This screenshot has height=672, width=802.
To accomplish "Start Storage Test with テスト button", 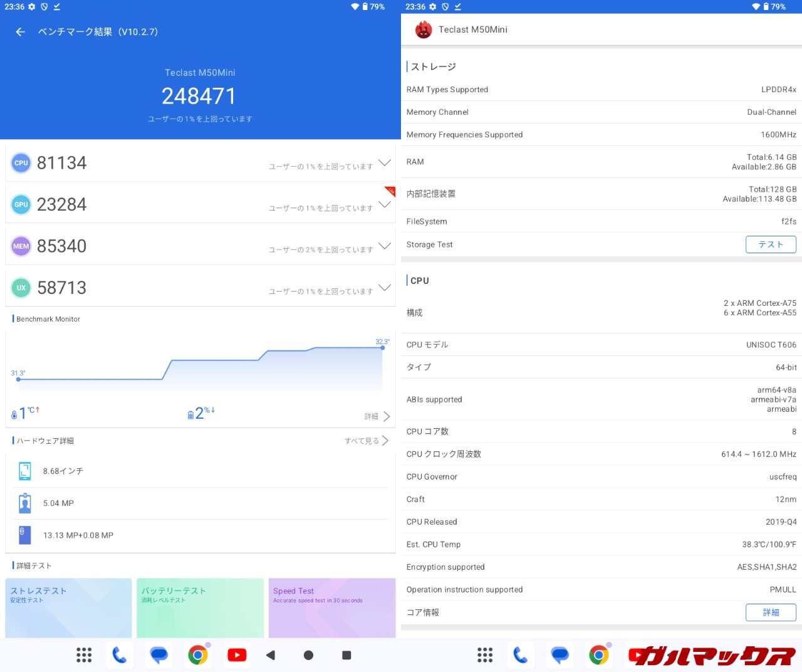I will tap(771, 244).
